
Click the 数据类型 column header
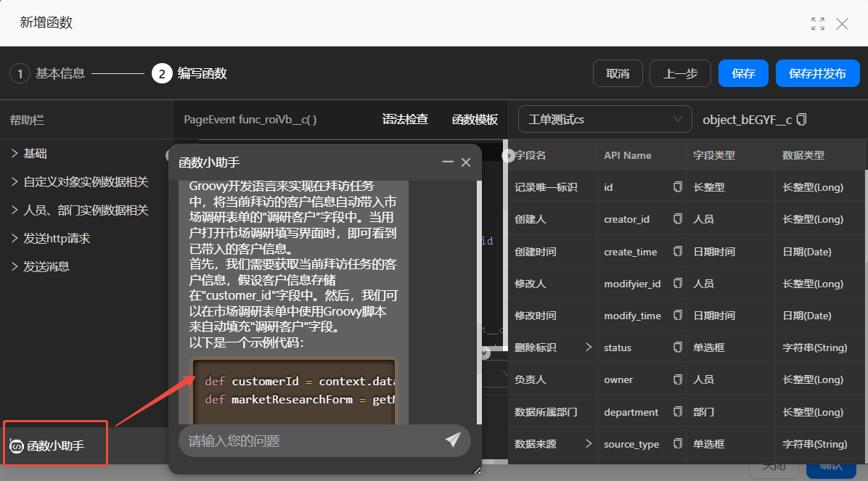point(803,155)
